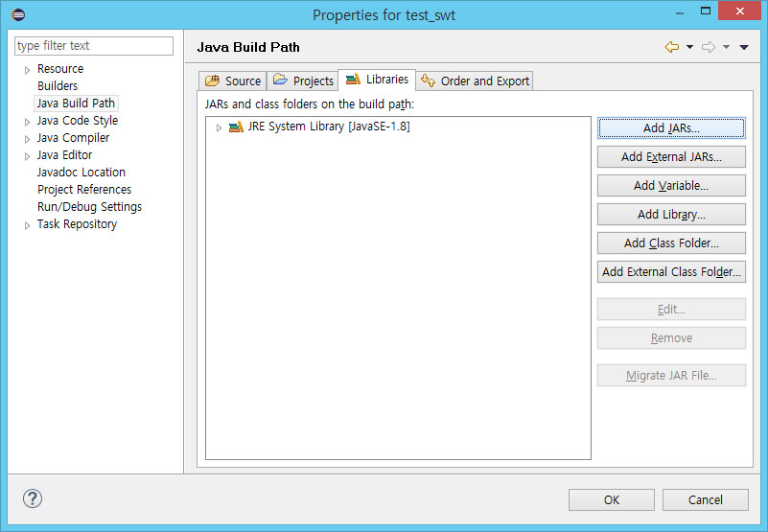768x532 pixels.
Task: Click the JRE System Library icon
Action: (236, 127)
